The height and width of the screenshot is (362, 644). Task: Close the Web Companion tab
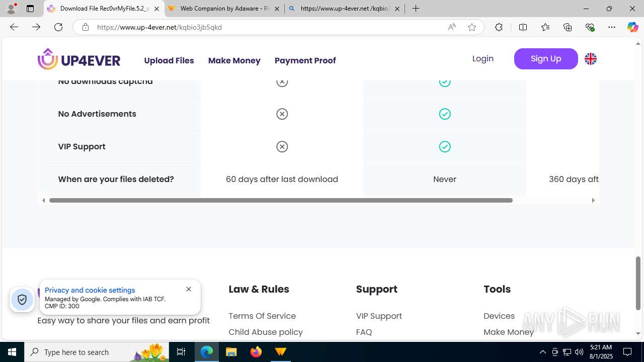[x=277, y=9]
